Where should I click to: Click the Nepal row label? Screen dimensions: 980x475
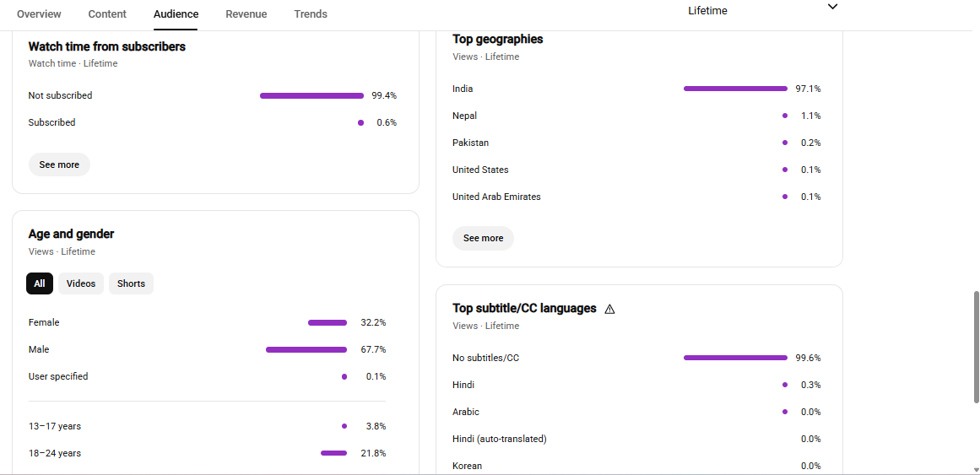click(464, 116)
